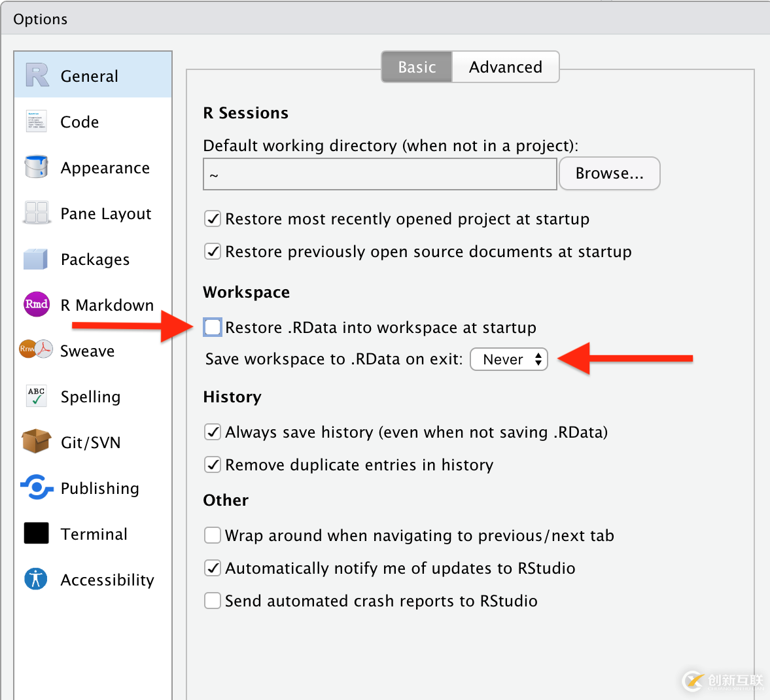This screenshot has width=770, height=700.
Task: Open the Git/SVN box icon
Action: pyautogui.click(x=37, y=442)
